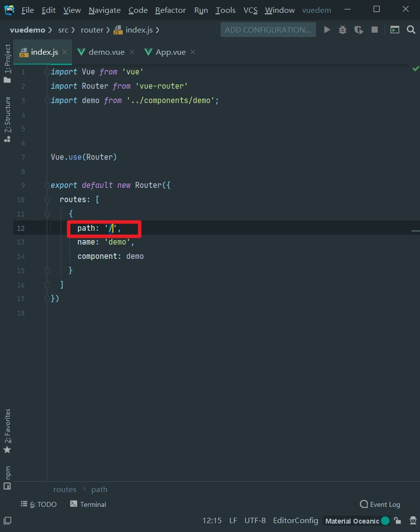Viewport: 420px width, 532px height.
Task: Click the Run icon in toolbar
Action: (x=327, y=30)
